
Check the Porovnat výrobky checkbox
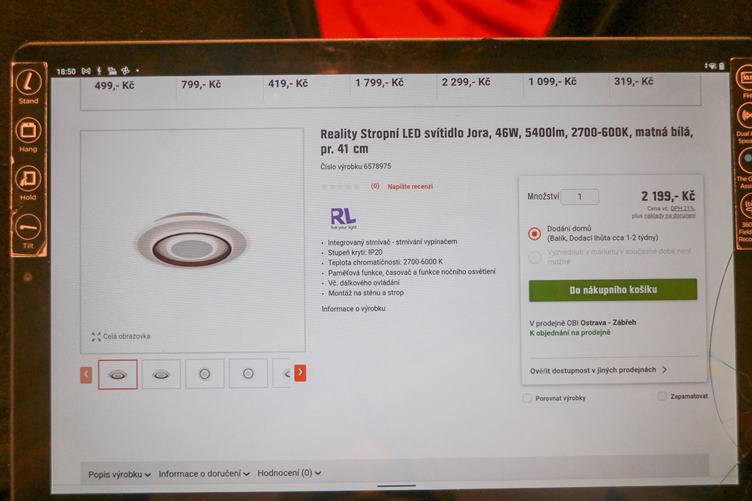pos(527,398)
